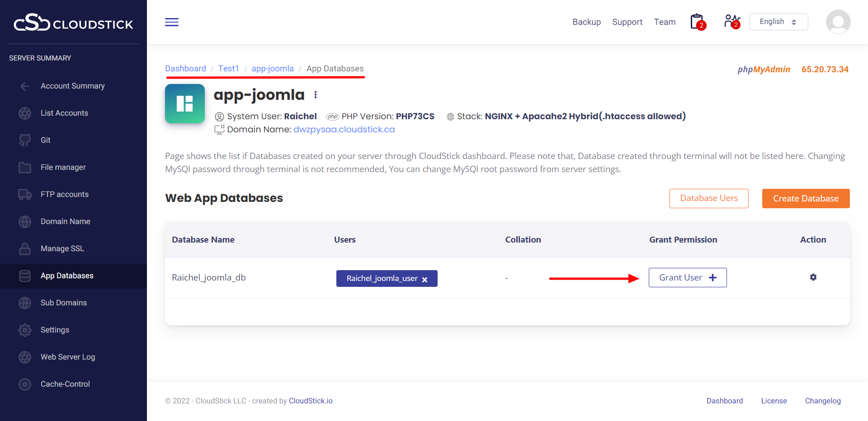Remove Raichel_joomla_user with the x icon
Image resolution: width=868 pixels, height=421 pixels.
click(x=425, y=279)
